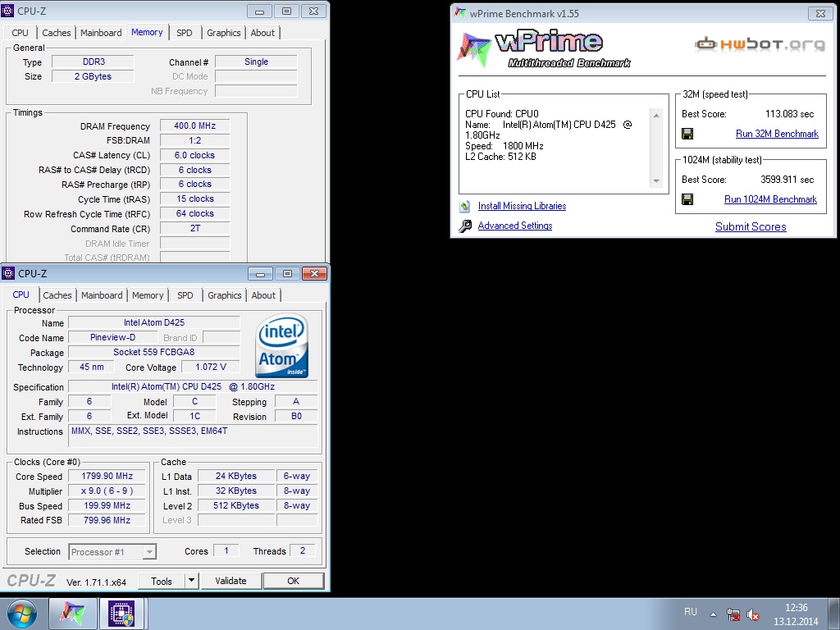Click the 1024M best score 3599.911 sec
This screenshot has height=630, width=840.
787,180
